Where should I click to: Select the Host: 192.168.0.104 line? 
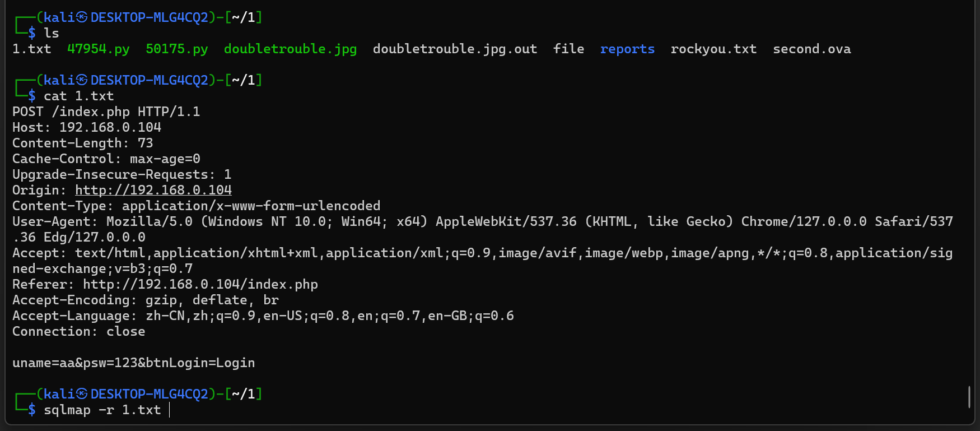tap(87, 128)
